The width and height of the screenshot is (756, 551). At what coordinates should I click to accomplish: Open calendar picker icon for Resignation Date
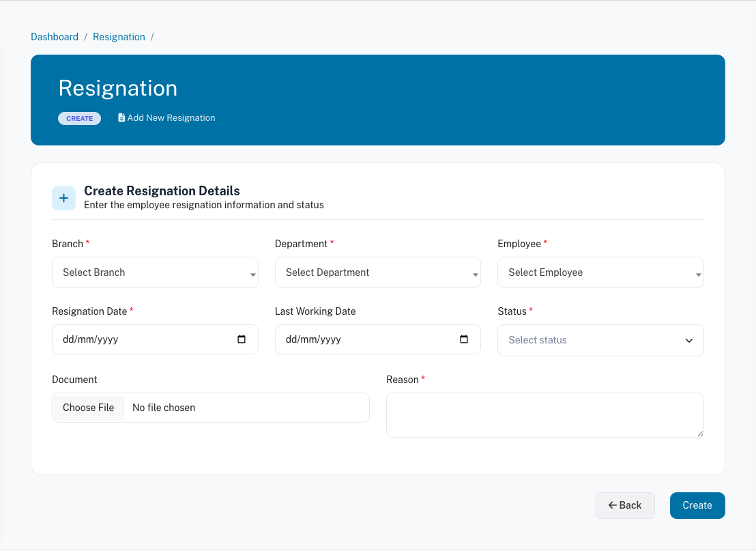[x=242, y=339]
